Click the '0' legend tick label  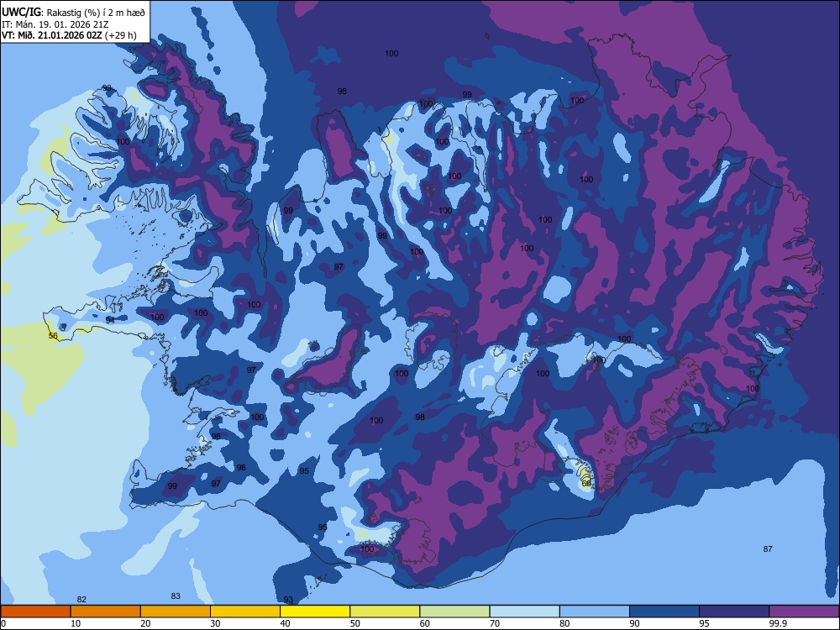(x=3, y=623)
